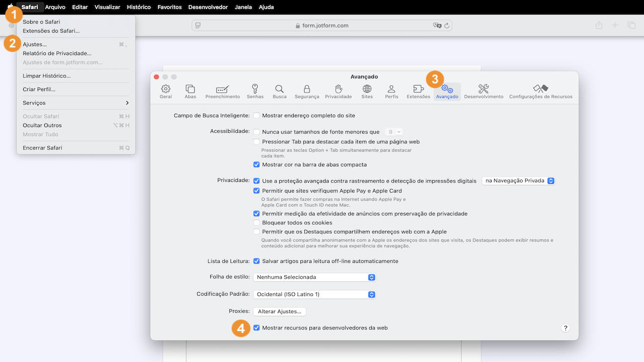The width and height of the screenshot is (644, 362).
Task: Open the Desenvolvedor menu
Action: [208, 7]
